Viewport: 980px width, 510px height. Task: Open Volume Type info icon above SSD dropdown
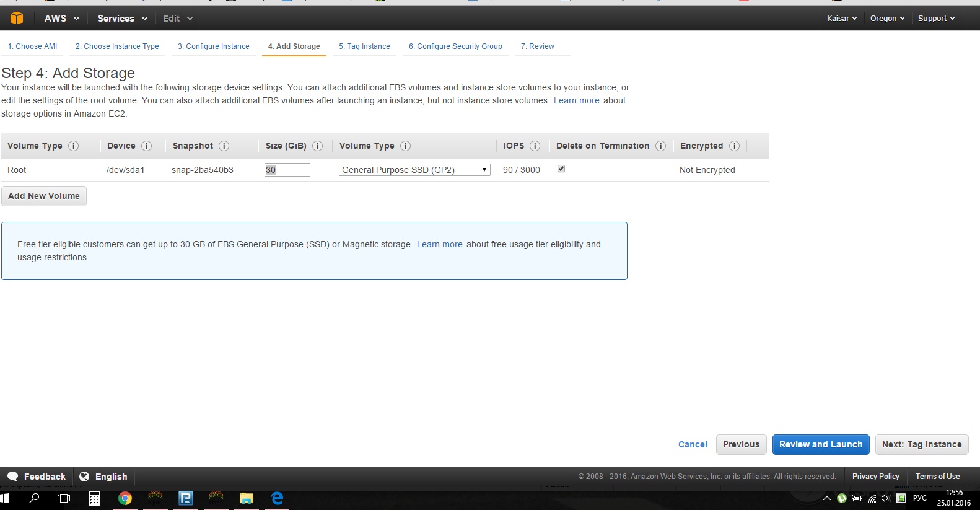[406, 146]
